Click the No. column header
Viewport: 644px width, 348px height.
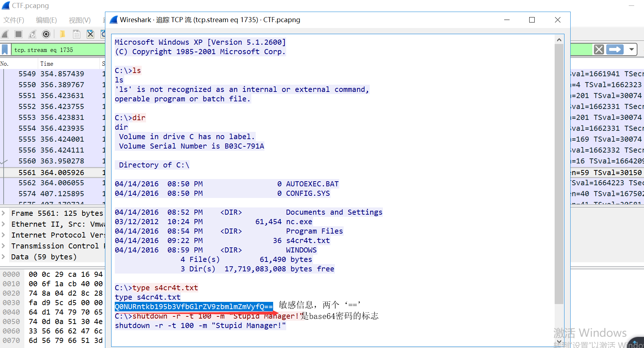19,64
